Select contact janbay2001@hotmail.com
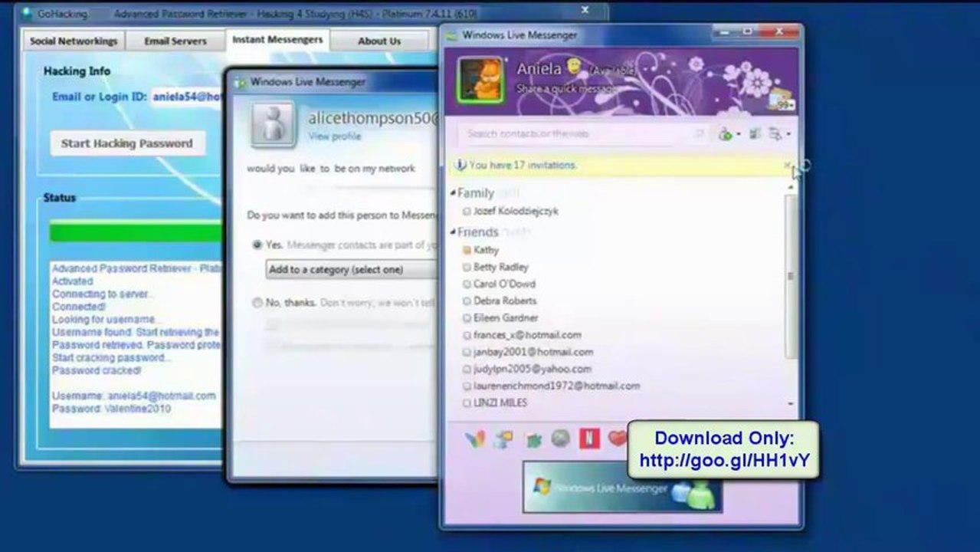Screen dimensions: 980x552 (533, 352)
